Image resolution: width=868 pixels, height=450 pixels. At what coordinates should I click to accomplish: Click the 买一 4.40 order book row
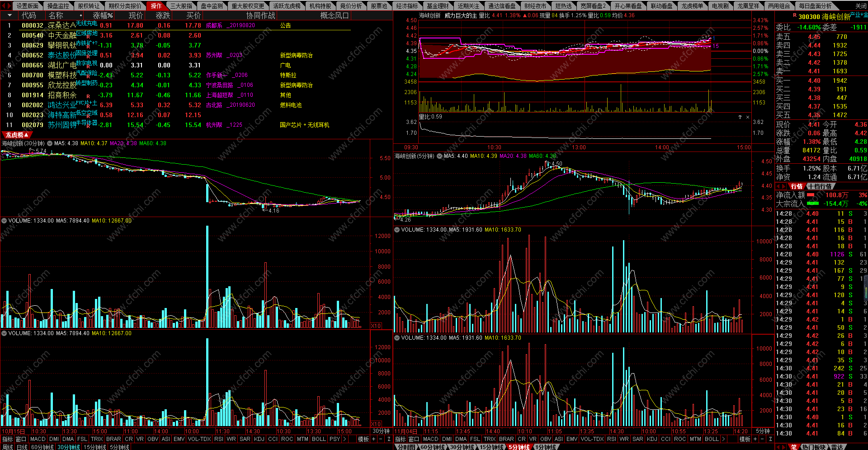[821, 81]
